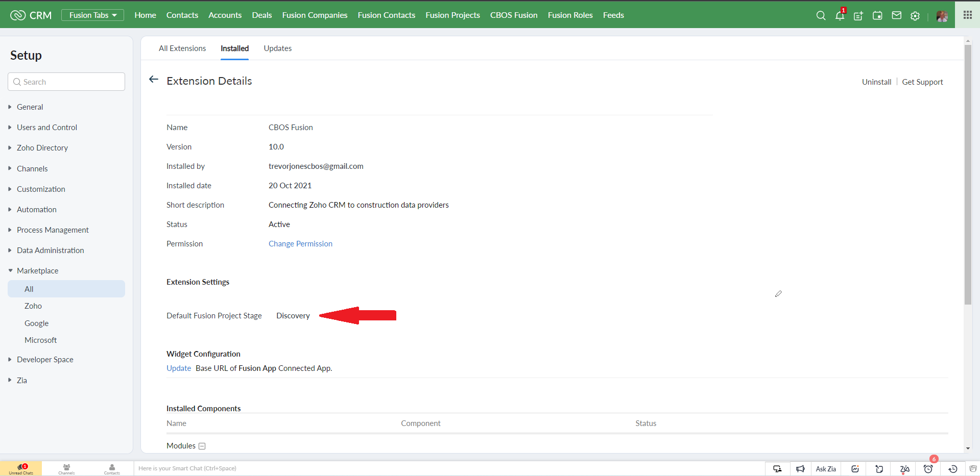This screenshot has width=980, height=476.
Task: Select the Installed tab
Action: (x=234, y=48)
